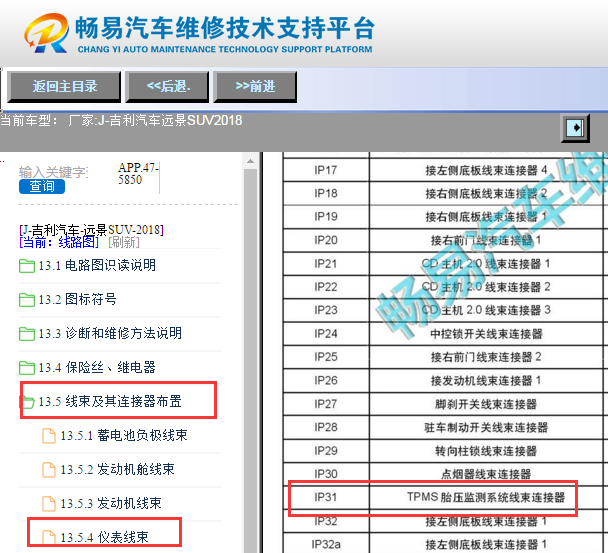This screenshot has width=608, height=553.
Task: Click the [当前: 线路图] link
Action: click(59, 242)
